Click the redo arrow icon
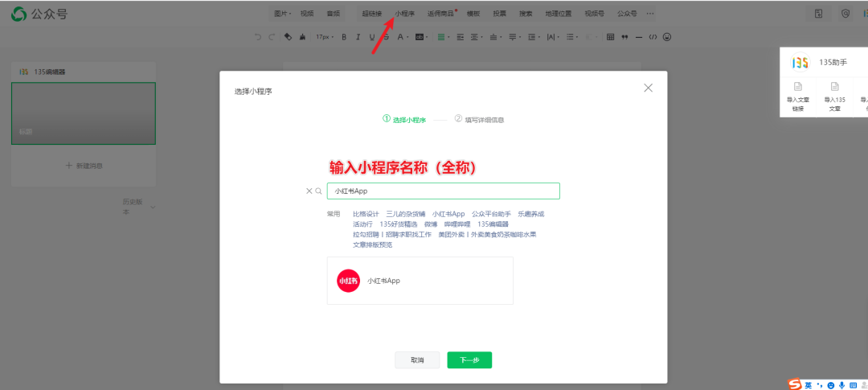 click(x=272, y=37)
